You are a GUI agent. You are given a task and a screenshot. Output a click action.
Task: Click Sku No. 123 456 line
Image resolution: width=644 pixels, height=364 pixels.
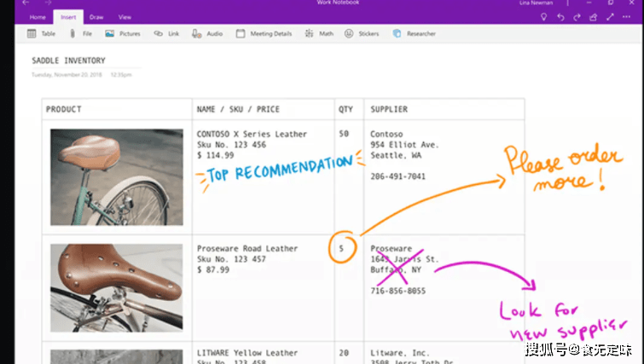[231, 145]
